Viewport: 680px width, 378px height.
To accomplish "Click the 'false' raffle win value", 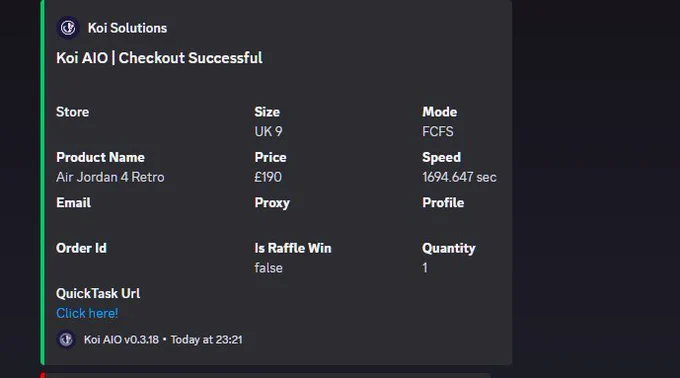I will click(x=268, y=268).
